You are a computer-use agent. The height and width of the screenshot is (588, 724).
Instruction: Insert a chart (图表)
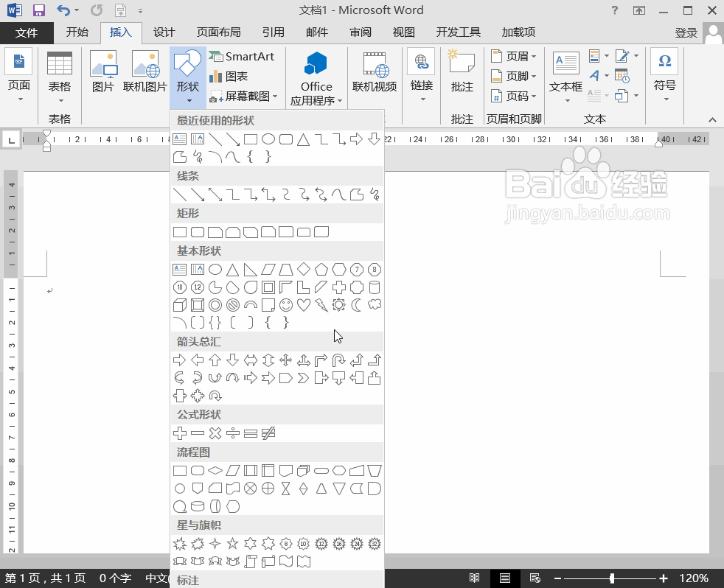point(229,76)
